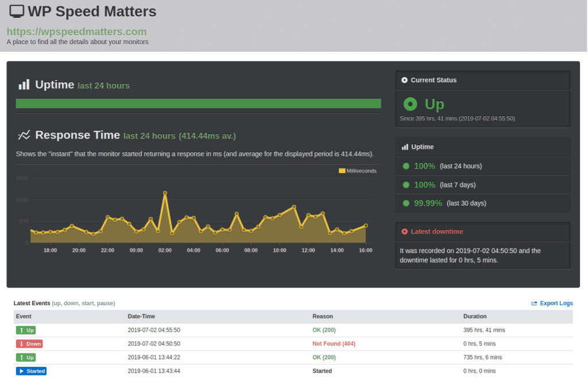Click the Not Found (404) reason text
588x380 pixels.
coord(334,344)
